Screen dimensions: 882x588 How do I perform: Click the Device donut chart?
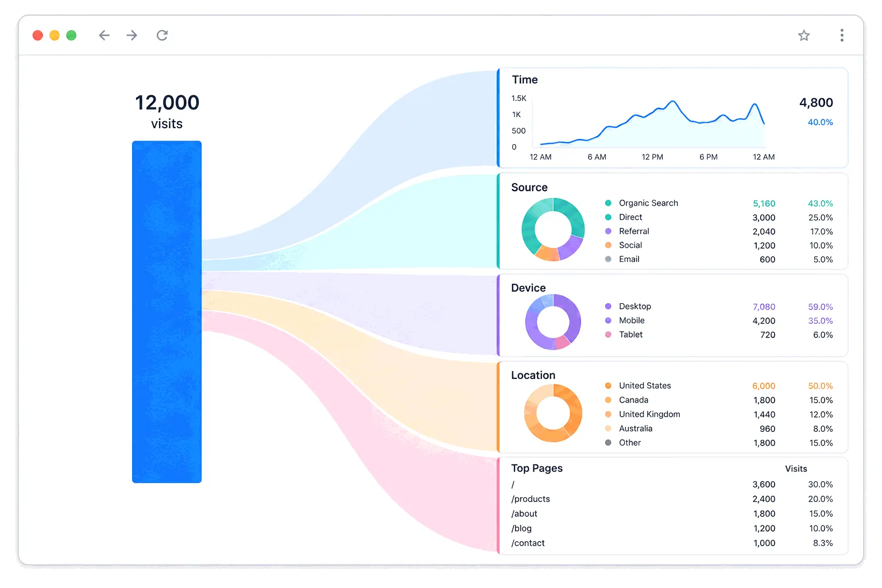pyautogui.click(x=553, y=322)
